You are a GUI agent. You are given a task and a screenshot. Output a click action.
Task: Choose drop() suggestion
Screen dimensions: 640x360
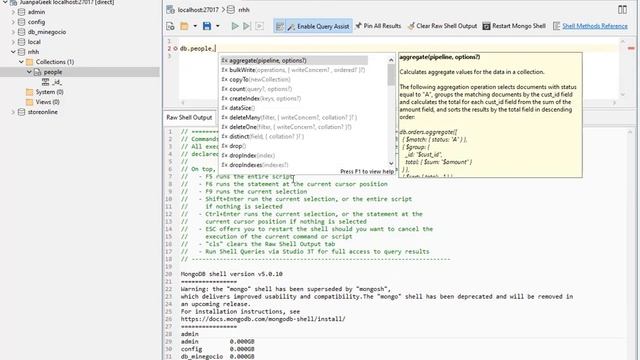tap(294, 146)
